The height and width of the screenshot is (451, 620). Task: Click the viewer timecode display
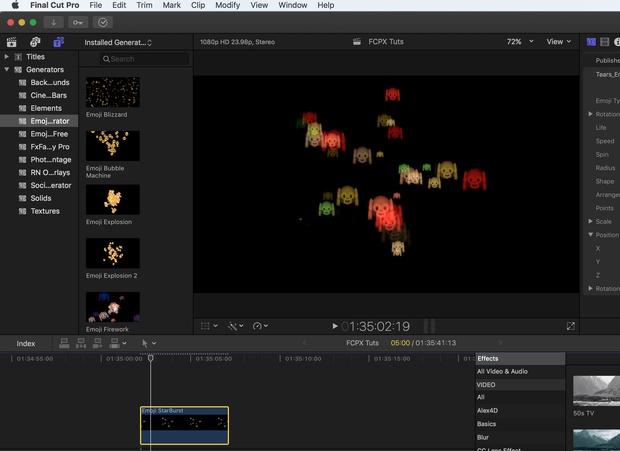click(x=376, y=326)
